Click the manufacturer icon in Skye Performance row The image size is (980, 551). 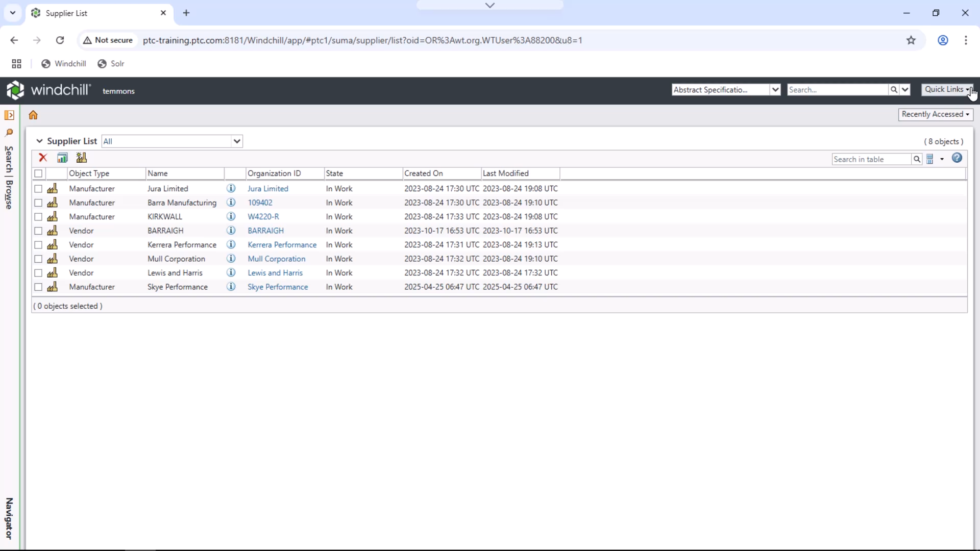pyautogui.click(x=52, y=287)
